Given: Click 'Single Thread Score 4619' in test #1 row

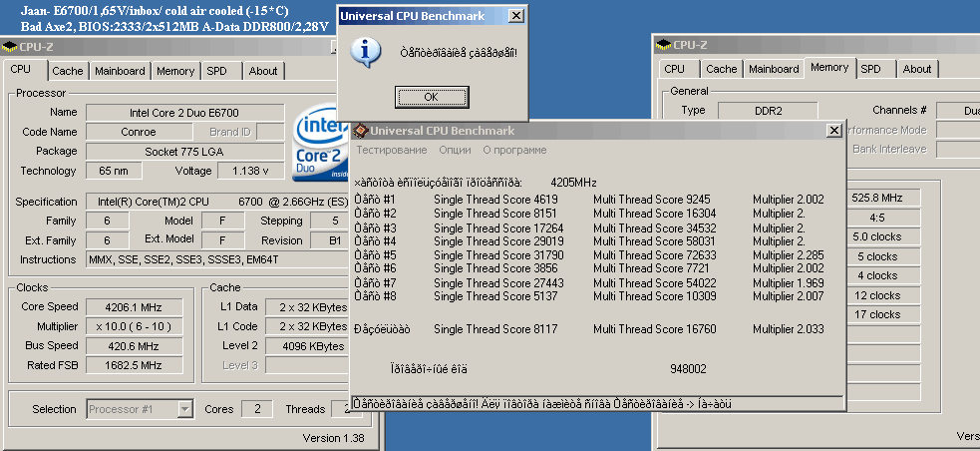Looking at the screenshot, I should (495, 200).
